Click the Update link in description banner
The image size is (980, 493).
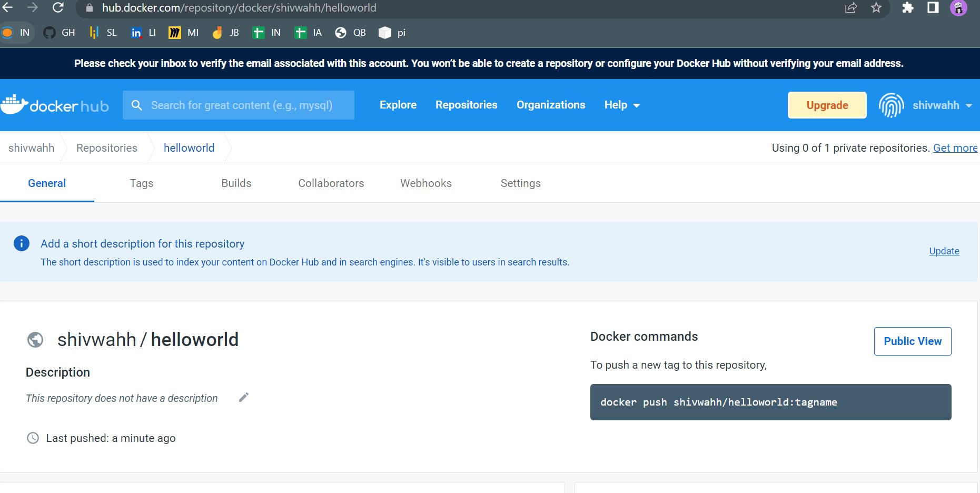(x=944, y=251)
